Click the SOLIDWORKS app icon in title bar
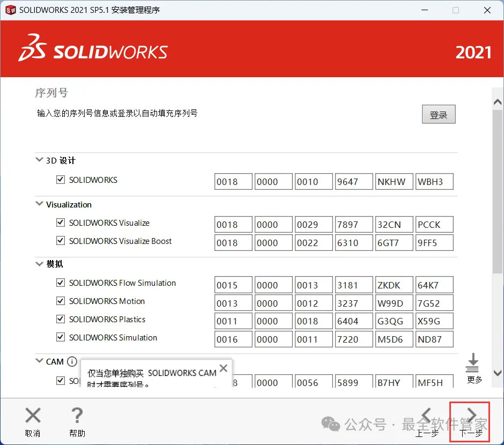Screen dimensions: 504x445 11,10
